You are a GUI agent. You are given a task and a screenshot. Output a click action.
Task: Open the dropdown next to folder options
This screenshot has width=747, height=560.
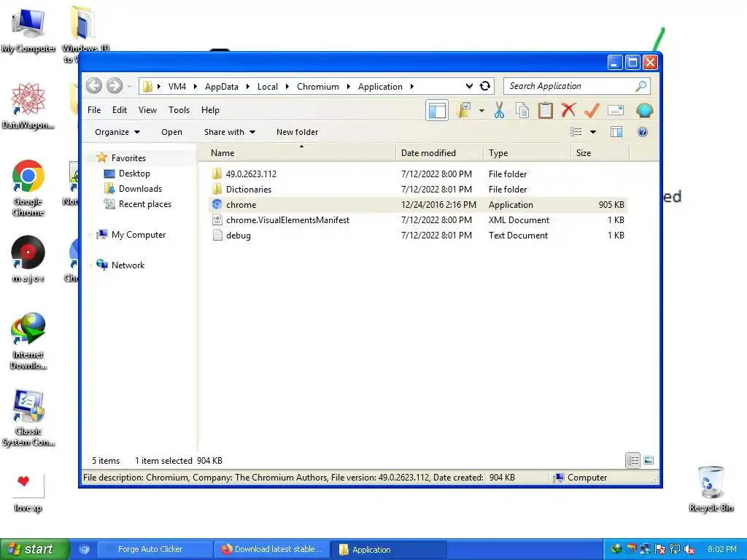(x=481, y=111)
